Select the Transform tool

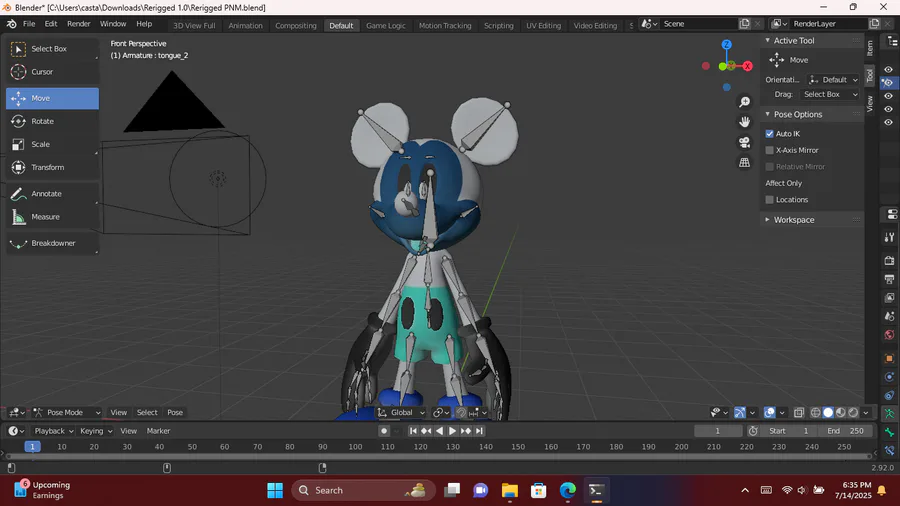click(52, 168)
